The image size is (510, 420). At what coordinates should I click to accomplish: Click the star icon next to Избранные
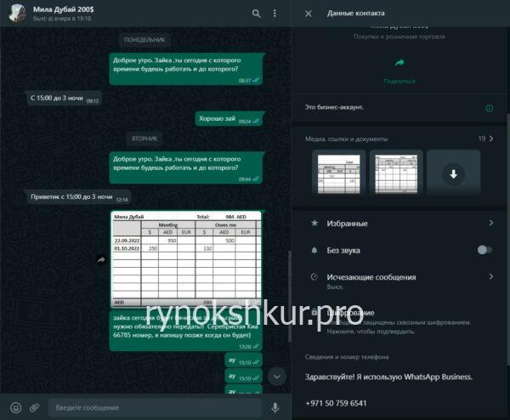coord(314,223)
